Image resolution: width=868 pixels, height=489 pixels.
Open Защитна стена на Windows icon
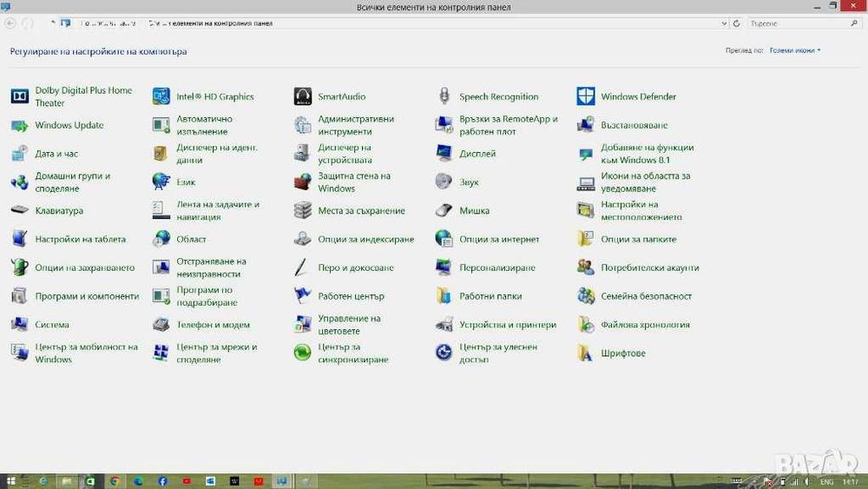click(x=303, y=182)
